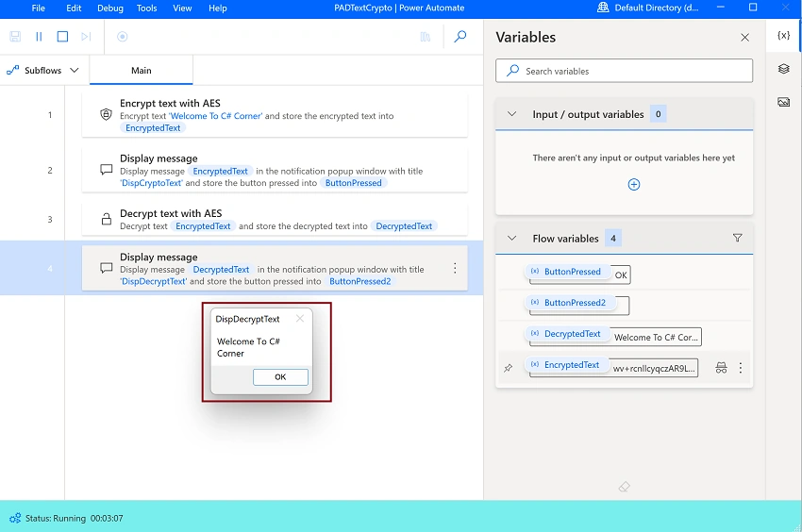802x532 pixels.
Task: Open the Images pane icon
Action: 783,102
